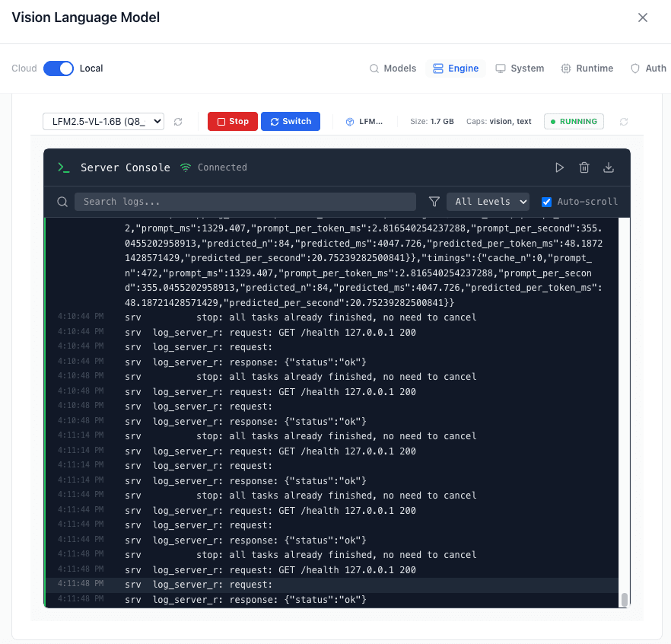Clear logs with the trash icon
The width and height of the screenshot is (671, 644).
click(x=584, y=167)
